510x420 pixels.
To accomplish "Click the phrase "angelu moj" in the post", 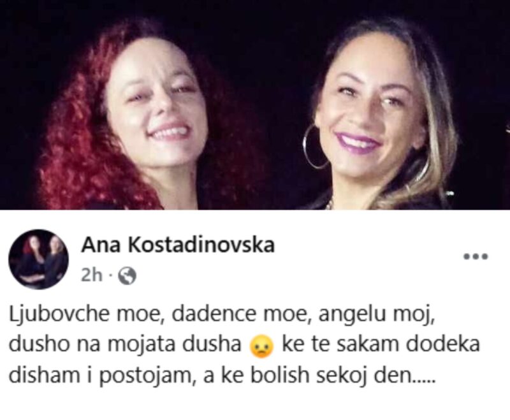I will pyautogui.click(x=377, y=315).
